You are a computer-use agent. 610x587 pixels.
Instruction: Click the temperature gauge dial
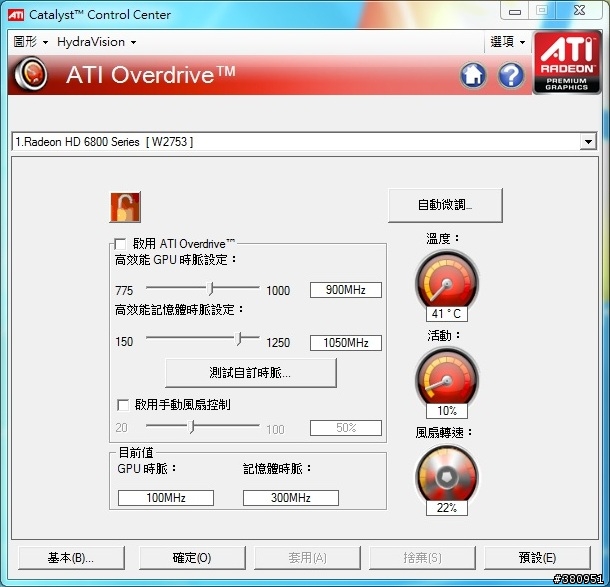(447, 280)
